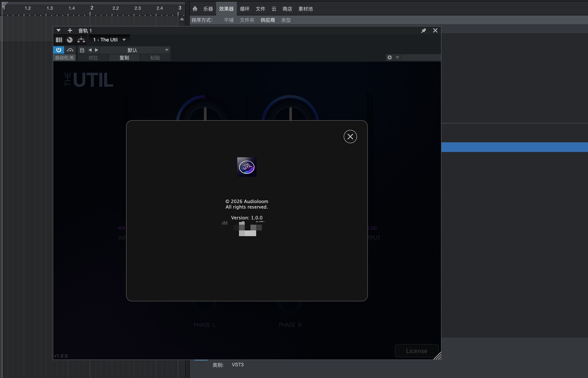Screen dimensions: 588x378
Task: Close the Audioloom about dialog
Action: (x=350, y=137)
